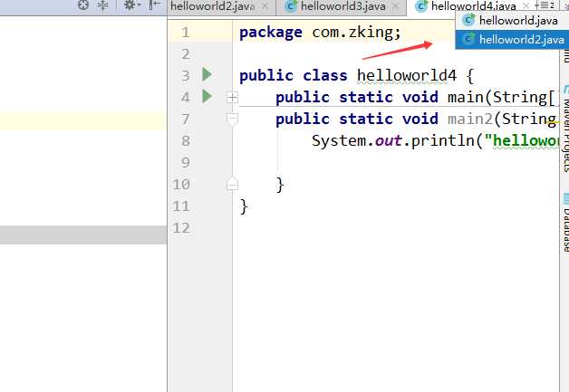Click the println call on line 8
This screenshot has height=392, width=569.
[x=443, y=140]
